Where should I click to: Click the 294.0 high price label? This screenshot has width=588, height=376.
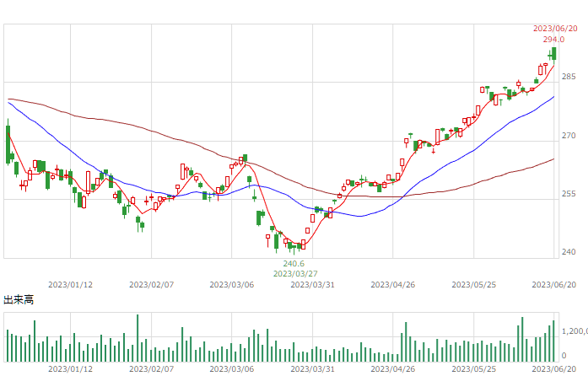pyautogui.click(x=553, y=40)
